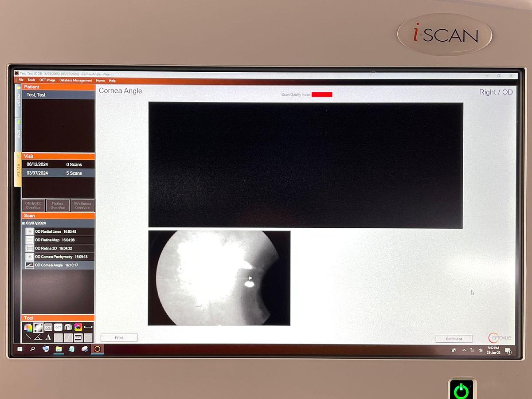
Task: Click the Print button
Action: 119,337
